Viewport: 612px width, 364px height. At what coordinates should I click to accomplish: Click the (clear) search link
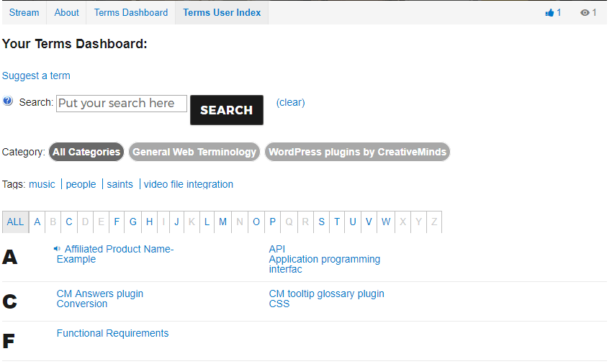tap(290, 102)
